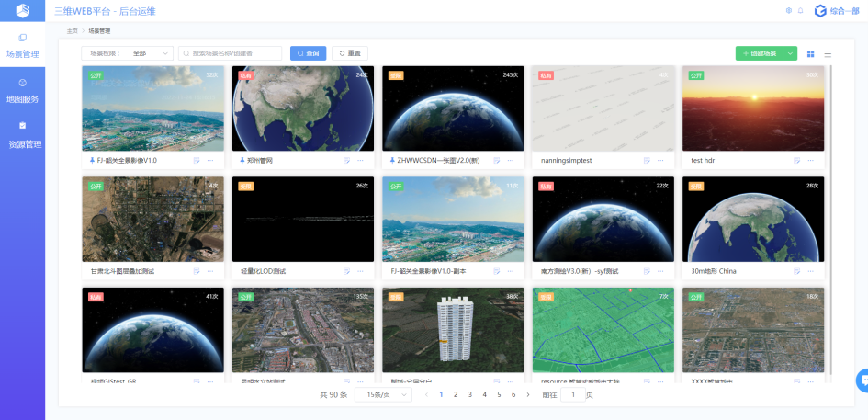Open the 15条/页 page size dropdown
Image resolution: width=868 pixels, height=420 pixels.
click(x=383, y=394)
